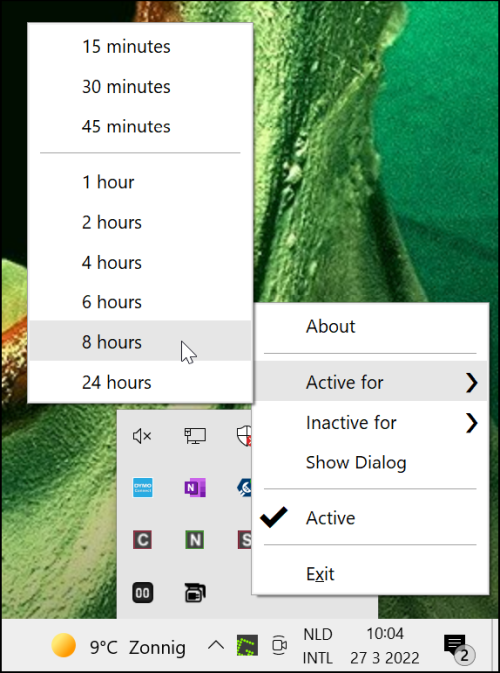The width and height of the screenshot is (500, 673).
Task: Click the DYMO Connect tray icon
Action: (x=142, y=488)
